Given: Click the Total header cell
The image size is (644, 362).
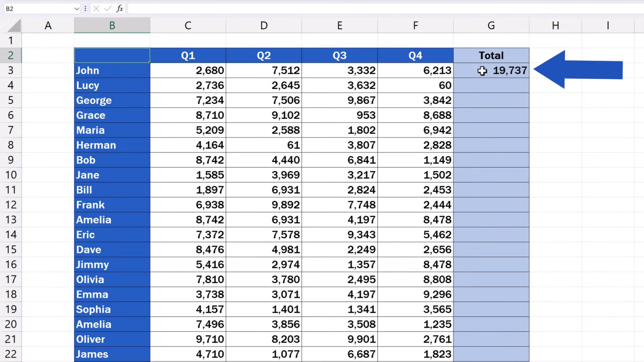Looking at the screenshot, I should point(491,55).
